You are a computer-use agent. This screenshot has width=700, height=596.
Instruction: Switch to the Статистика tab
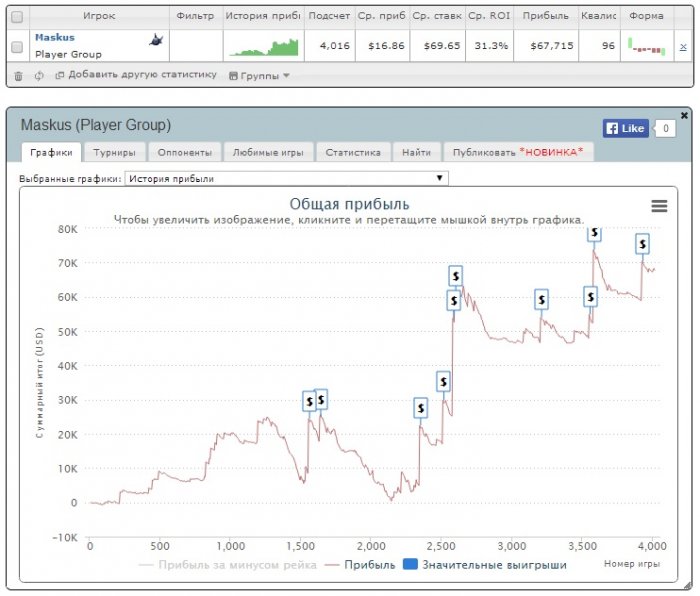(x=353, y=153)
